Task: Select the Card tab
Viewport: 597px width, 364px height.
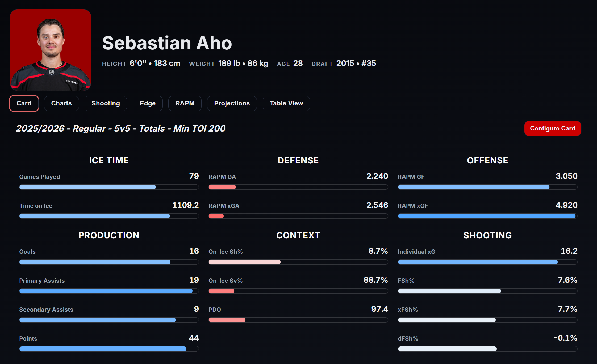Action: click(24, 103)
